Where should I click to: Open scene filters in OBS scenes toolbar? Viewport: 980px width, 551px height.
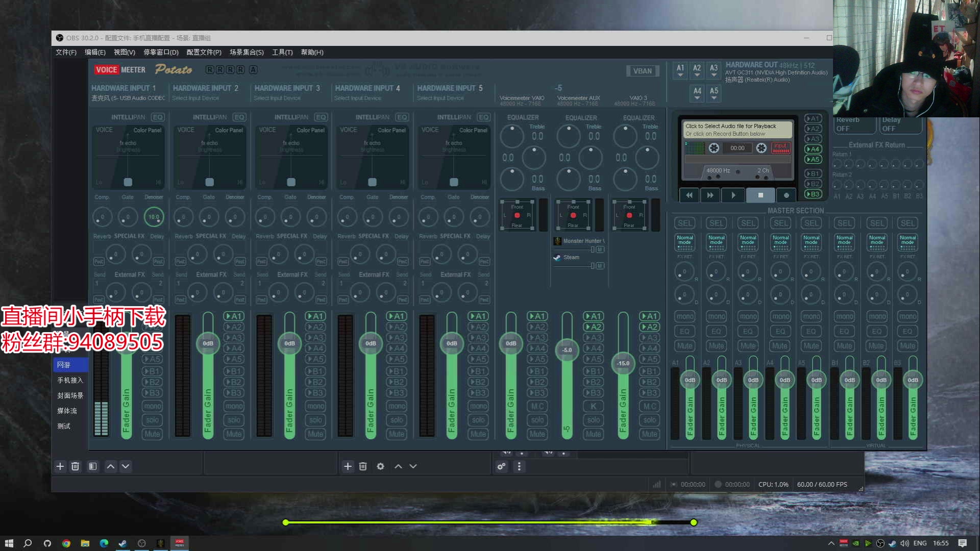92,466
